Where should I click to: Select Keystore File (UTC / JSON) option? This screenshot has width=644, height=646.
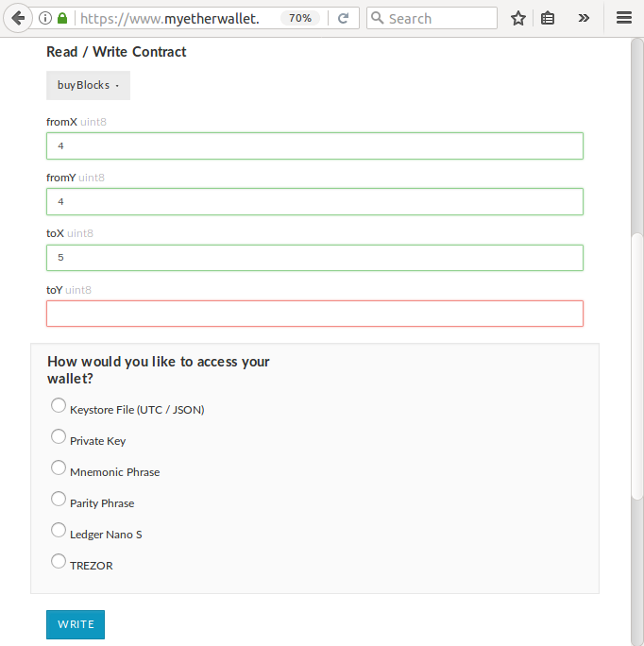pos(59,406)
